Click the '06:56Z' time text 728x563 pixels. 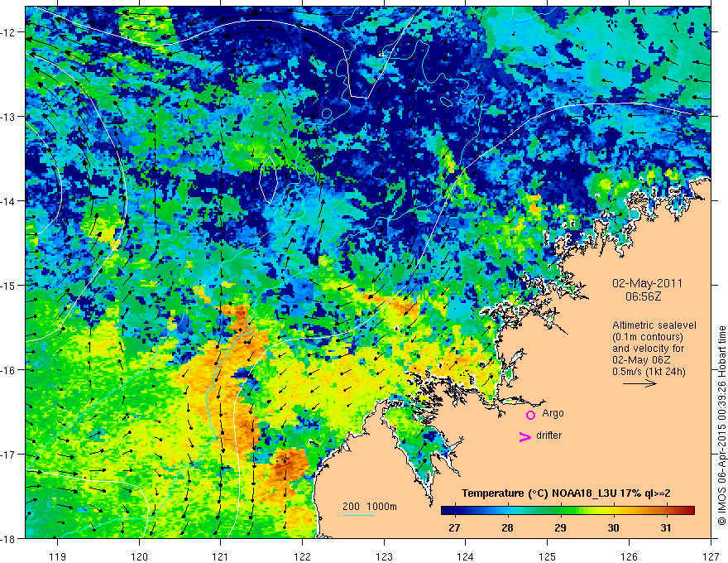tap(643, 296)
